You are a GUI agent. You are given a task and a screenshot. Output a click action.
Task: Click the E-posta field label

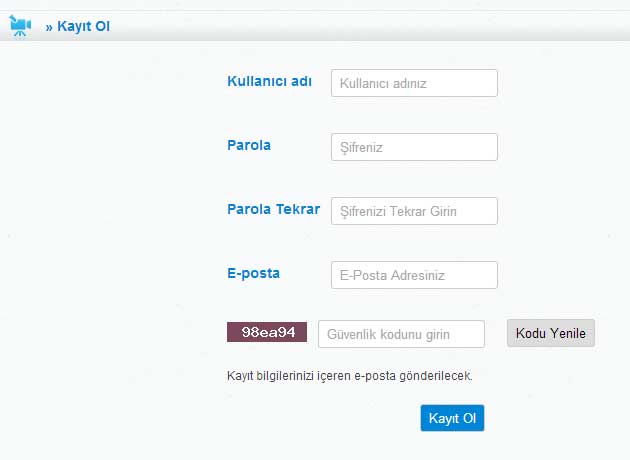click(253, 273)
